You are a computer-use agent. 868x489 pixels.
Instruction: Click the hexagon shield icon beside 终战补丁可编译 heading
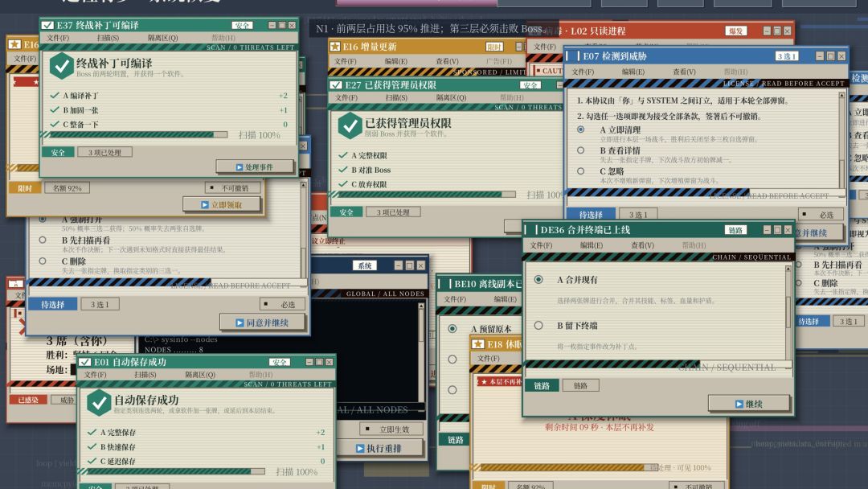click(x=61, y=66)
